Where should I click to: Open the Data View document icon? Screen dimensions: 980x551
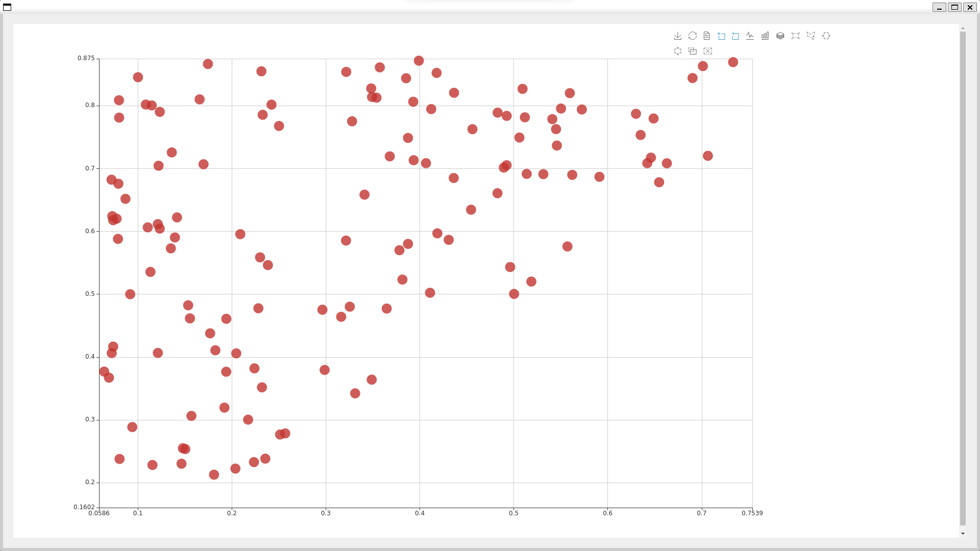[x=706, y=36]
